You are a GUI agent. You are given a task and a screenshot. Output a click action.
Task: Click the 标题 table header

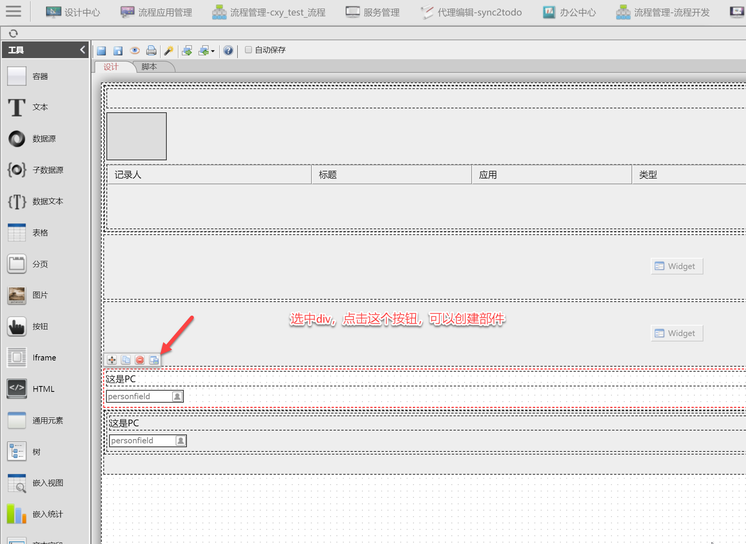[392, 175]
